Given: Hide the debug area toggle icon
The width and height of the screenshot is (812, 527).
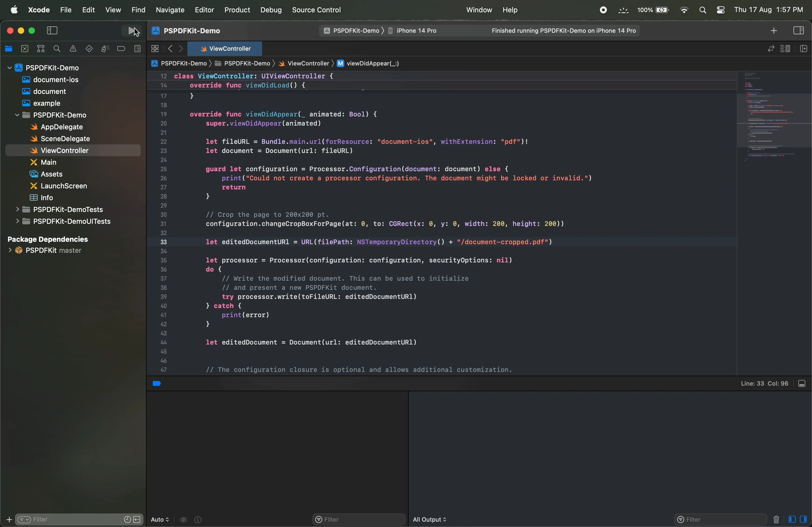Looking at the screenshot, I should pos(802,384).
